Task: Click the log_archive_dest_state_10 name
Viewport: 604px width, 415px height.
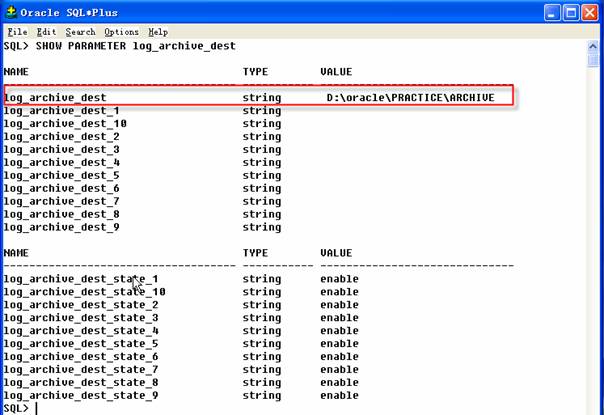Action: point(85,292)
